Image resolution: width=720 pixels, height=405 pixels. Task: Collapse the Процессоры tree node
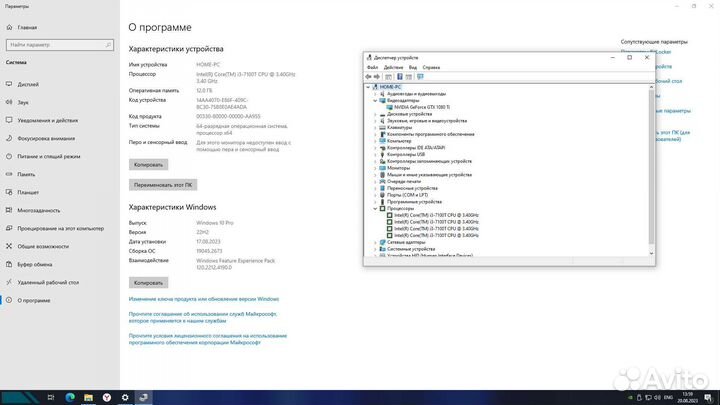[x=376, y=208]
